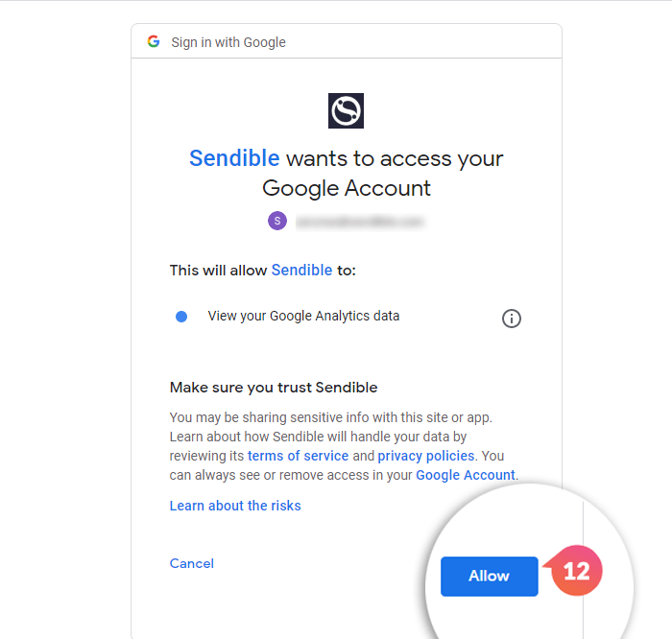Click the Sendible link in the title

tap(234, 158)
